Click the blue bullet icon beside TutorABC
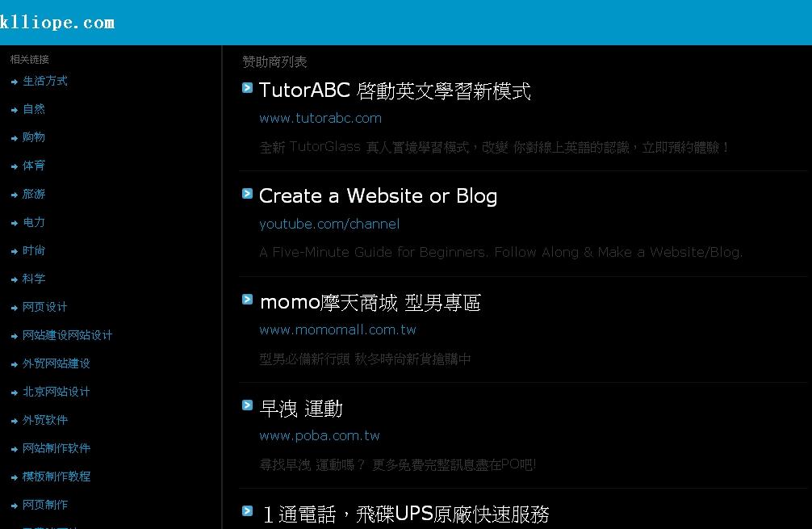 click(x=248, y=88)
